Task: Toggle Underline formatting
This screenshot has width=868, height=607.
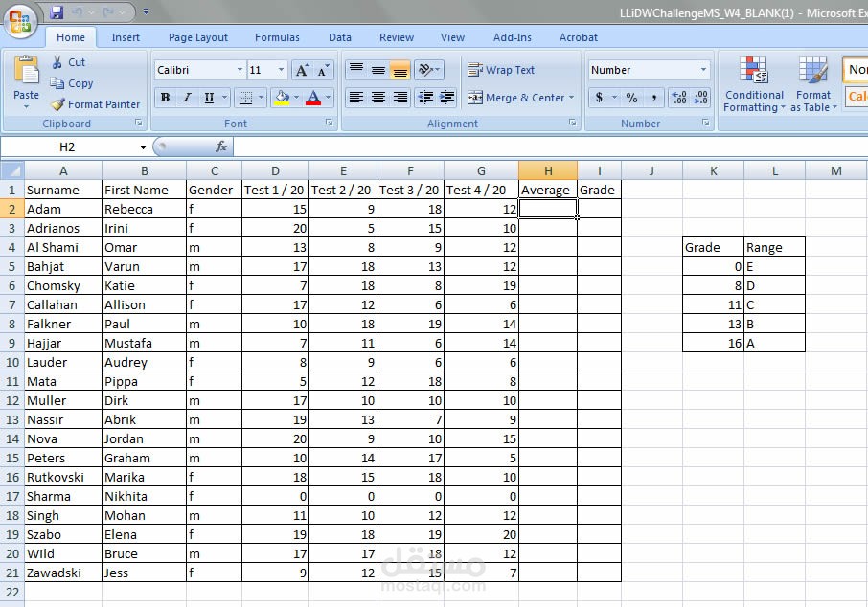Action: tap(209, 98)
